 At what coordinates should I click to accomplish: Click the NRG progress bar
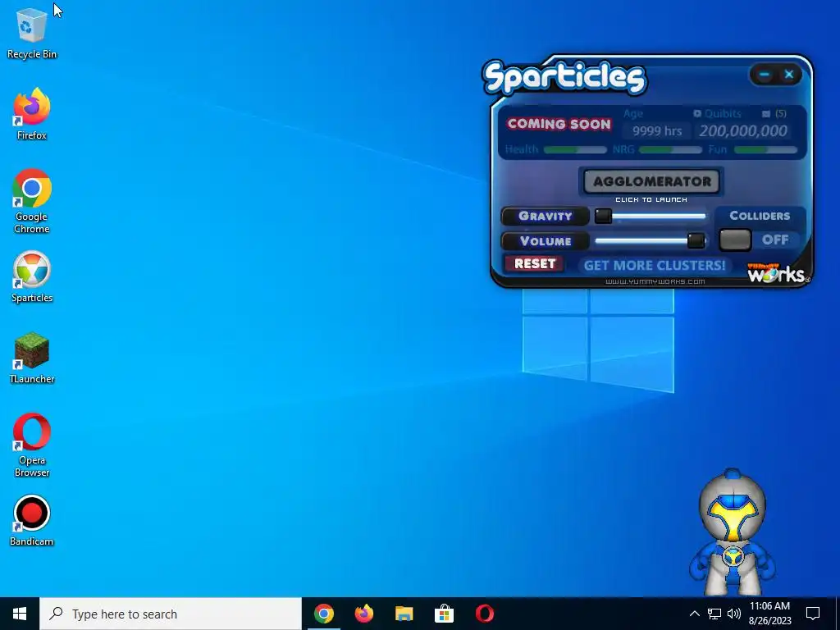[670, 149]
